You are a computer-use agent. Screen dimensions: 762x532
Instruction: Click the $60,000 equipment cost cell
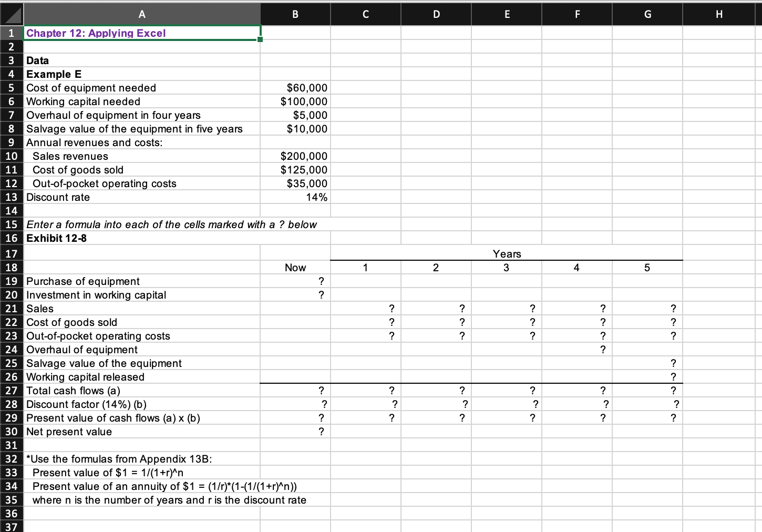(295, 87)
